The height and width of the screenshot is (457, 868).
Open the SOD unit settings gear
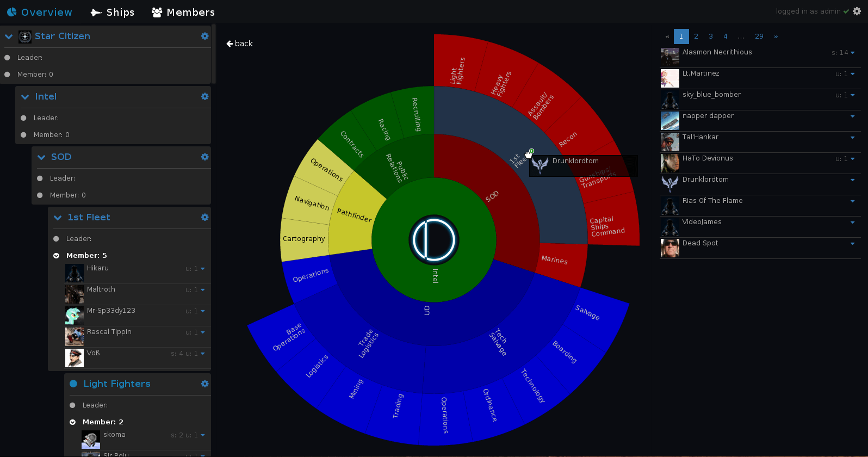tap(204, 157)
